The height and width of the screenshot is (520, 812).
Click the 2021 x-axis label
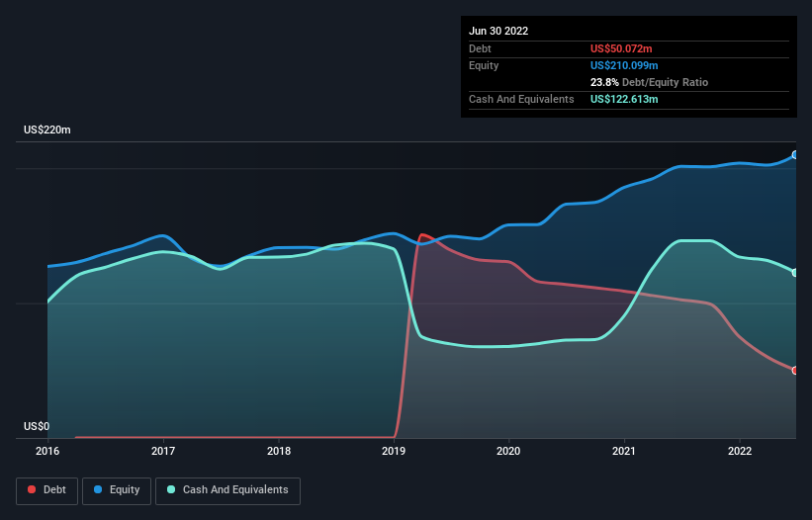(624, 451)
